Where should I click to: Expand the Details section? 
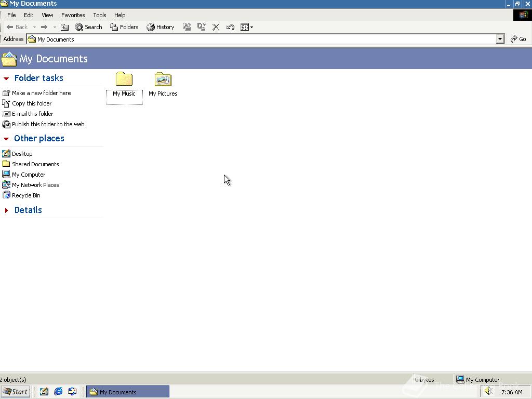point(6,210)
